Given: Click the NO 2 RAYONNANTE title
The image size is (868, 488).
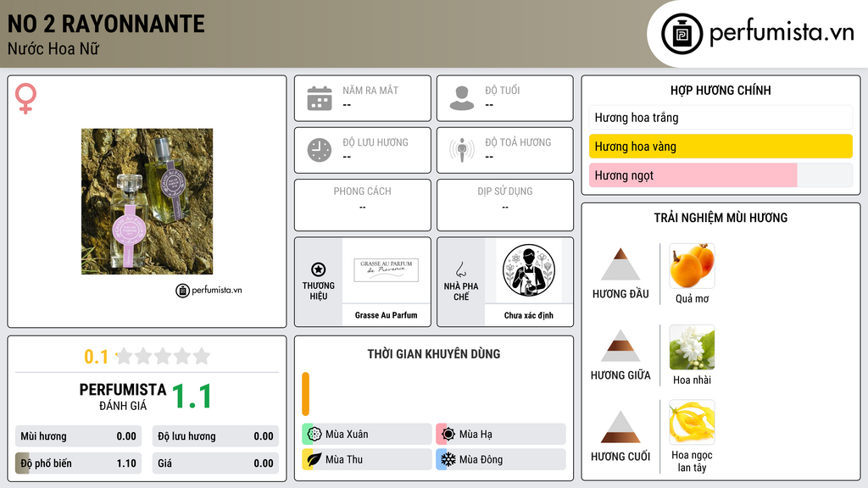Looking at the screenshot, I should (x=106, y=24).
